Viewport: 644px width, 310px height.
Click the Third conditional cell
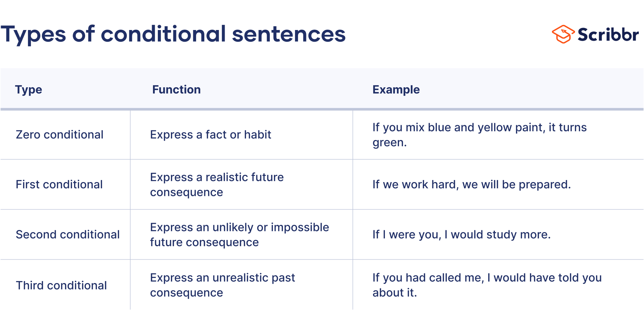pyautogui.click(x=61, y=285)
